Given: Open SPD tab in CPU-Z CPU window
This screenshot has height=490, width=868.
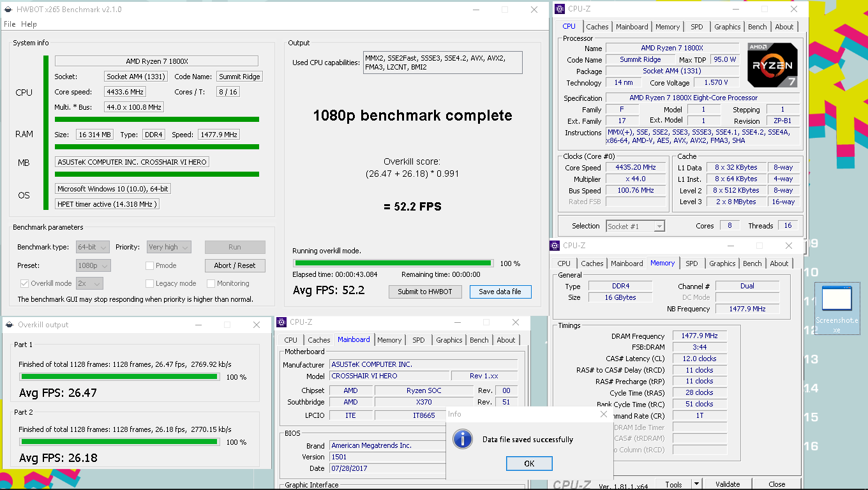Looking at the screenshot, I should coord(697,27).
